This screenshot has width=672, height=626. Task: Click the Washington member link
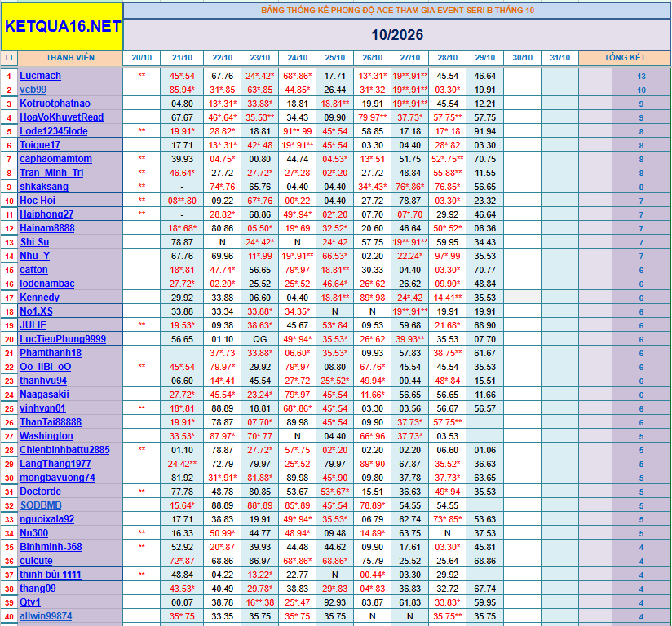46,436
